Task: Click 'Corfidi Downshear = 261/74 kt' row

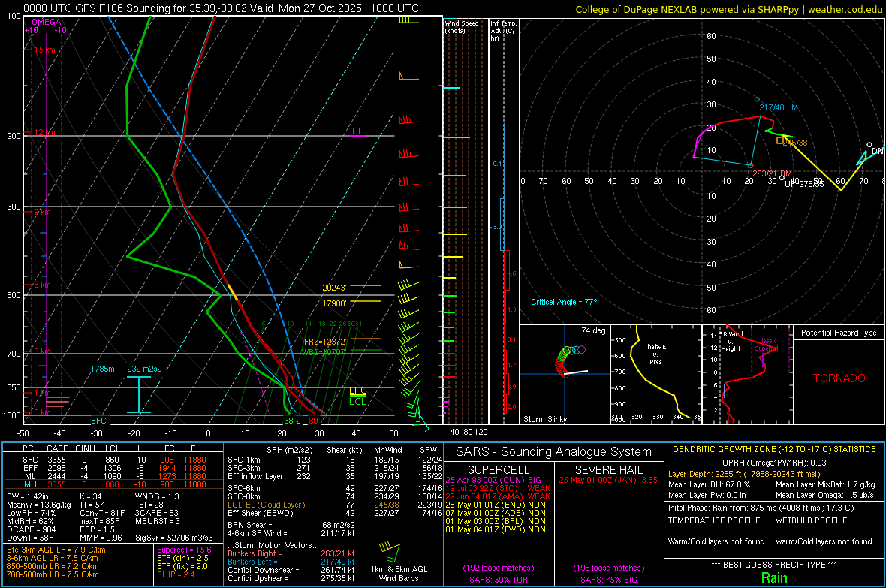Action: tap(291, 570)
